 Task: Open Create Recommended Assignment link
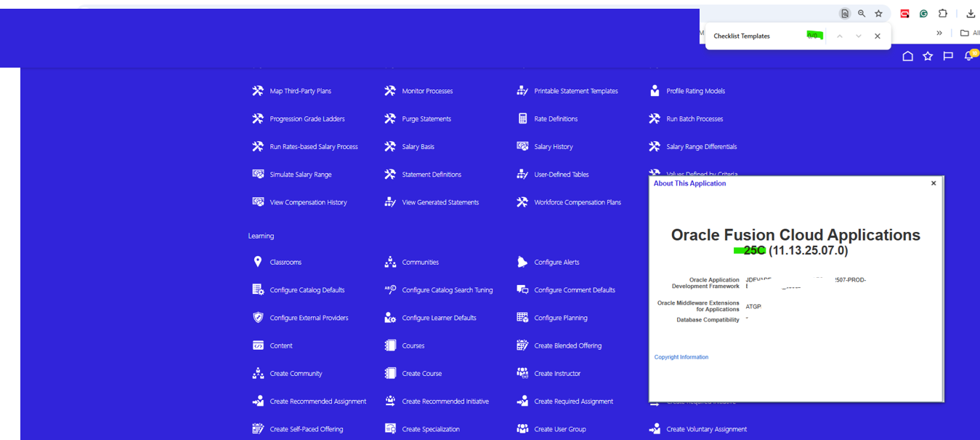(x=318, y=401)
